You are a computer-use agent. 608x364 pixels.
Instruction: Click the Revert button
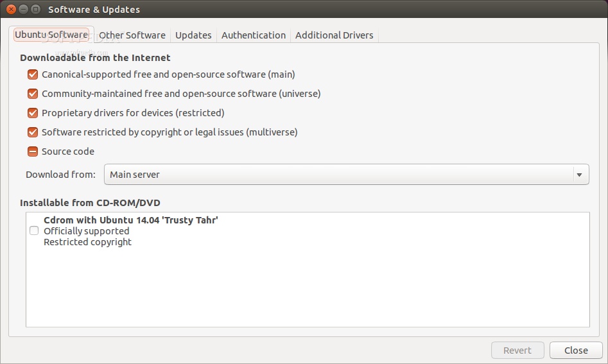point(517,351)
